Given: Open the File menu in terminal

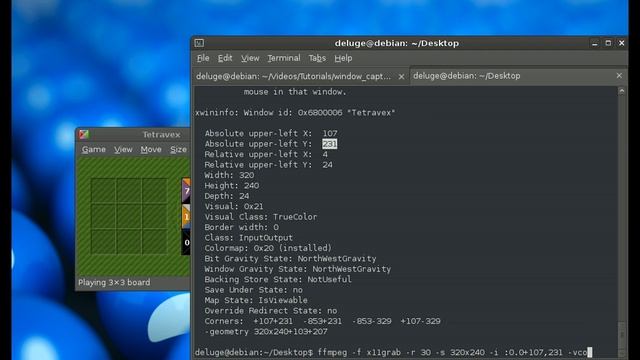Looking at the screenshot, I should [203, 58].
